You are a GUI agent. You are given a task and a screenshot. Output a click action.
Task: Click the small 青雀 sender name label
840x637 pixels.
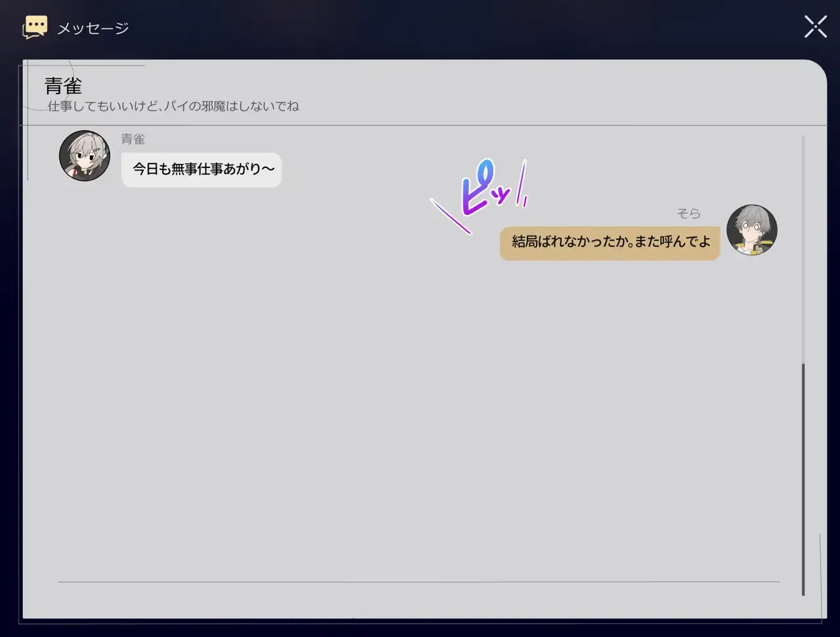(133, 139)
